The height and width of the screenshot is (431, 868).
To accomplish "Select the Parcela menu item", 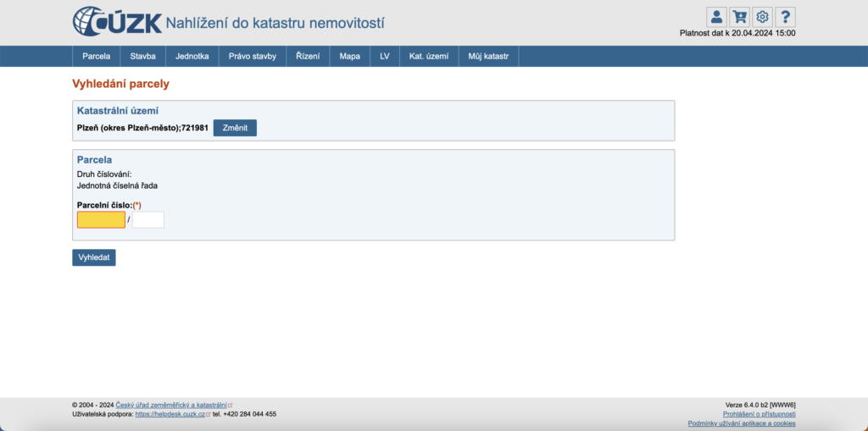I will pos(97,56).
